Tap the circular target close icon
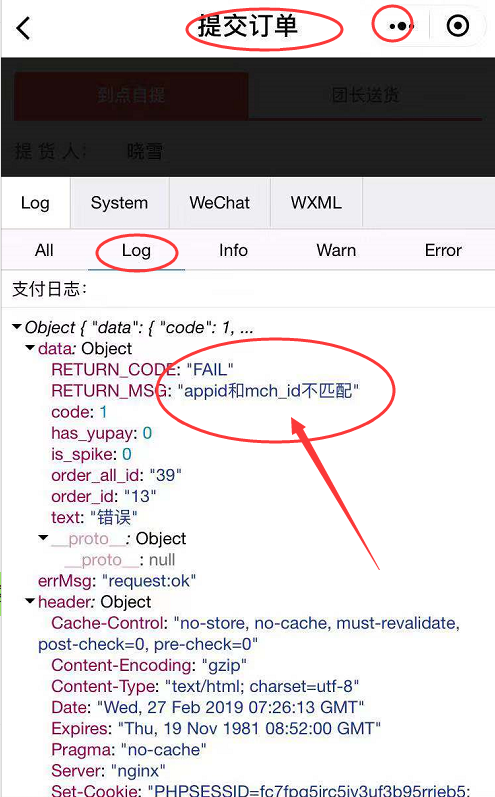The width and height of the screenshot is (495, 797). [457, 25]
